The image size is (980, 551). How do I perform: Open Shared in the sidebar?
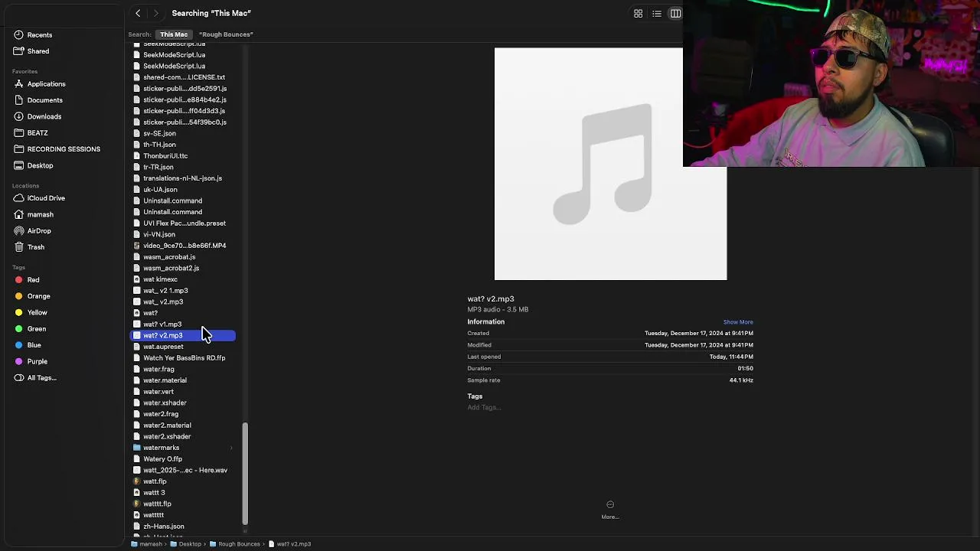[38, 51]
